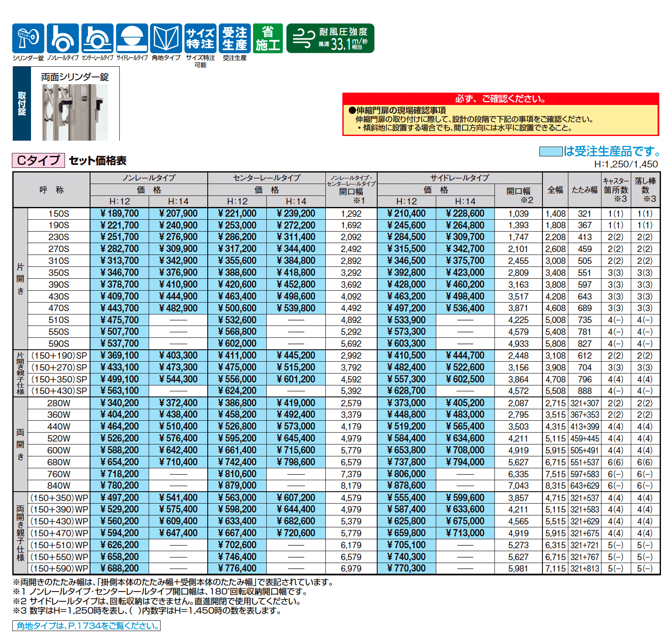
Task: Click the ※2 サイドレールタイプ footnote
Action: click(x=157, y=601)
